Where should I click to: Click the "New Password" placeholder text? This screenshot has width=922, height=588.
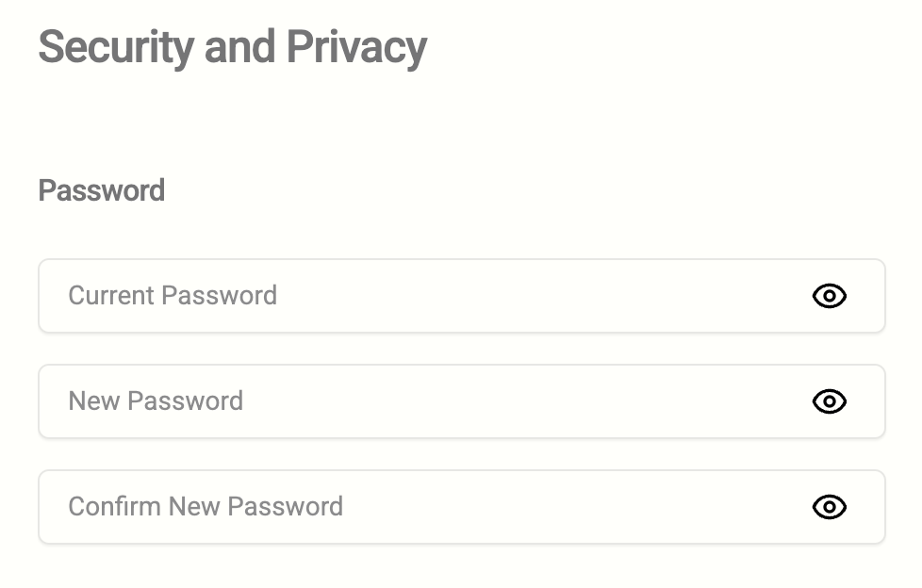156,401
